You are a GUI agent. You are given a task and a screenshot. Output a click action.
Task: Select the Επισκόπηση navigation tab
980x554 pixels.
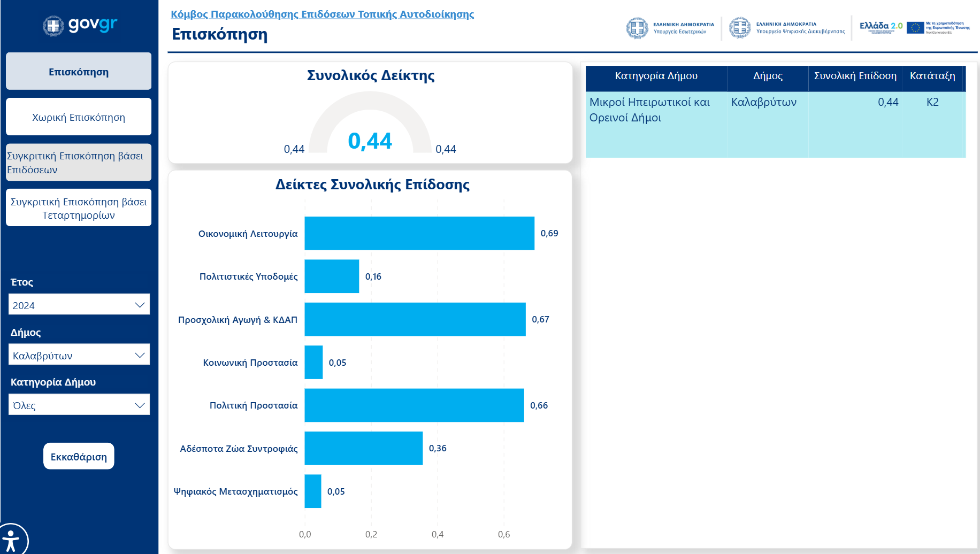(79, 72)
